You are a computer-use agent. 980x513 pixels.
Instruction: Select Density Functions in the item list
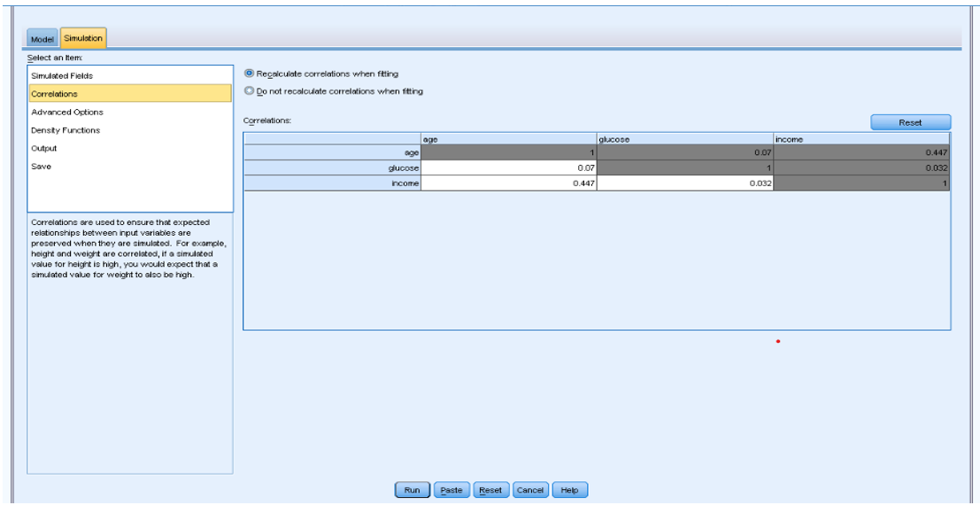point(68,129)
